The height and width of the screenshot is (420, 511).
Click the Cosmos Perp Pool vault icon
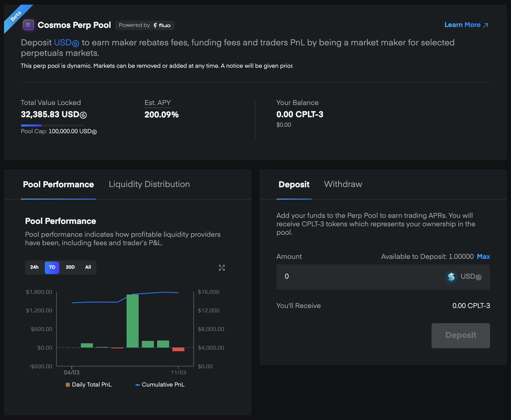[28, 25]
